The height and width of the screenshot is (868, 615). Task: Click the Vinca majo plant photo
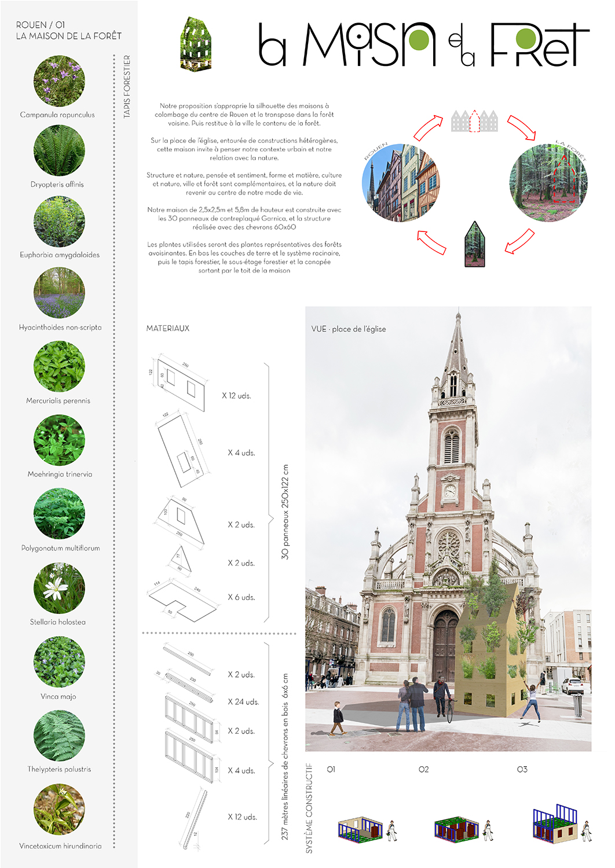click(59, 662)
